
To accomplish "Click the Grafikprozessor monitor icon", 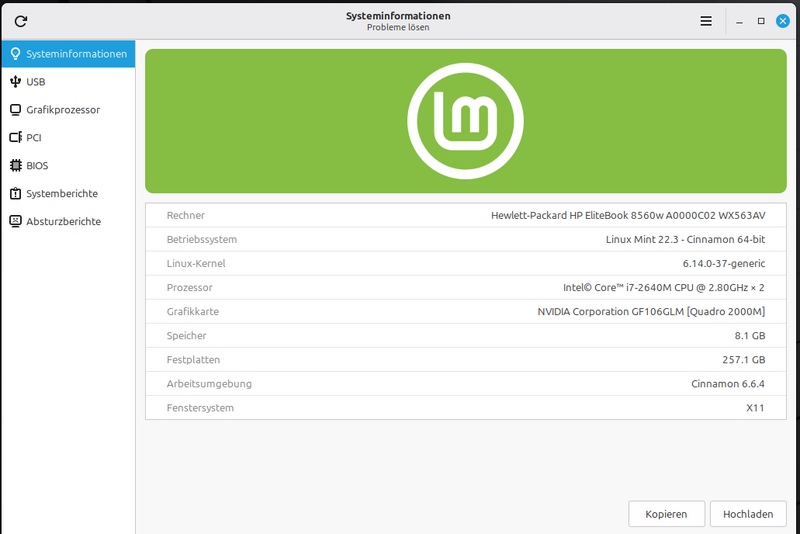I will point(15,110).
